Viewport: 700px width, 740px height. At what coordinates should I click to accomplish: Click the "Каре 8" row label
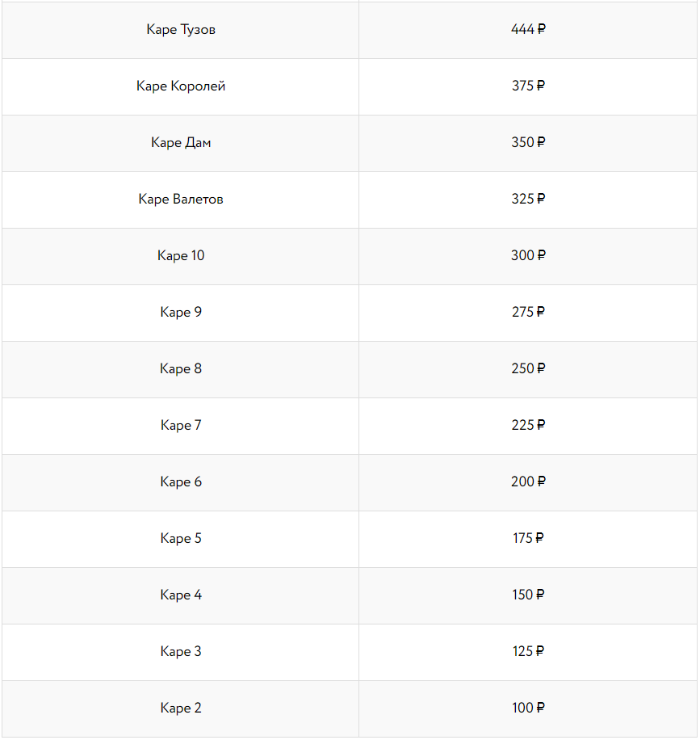coord(181,369)
